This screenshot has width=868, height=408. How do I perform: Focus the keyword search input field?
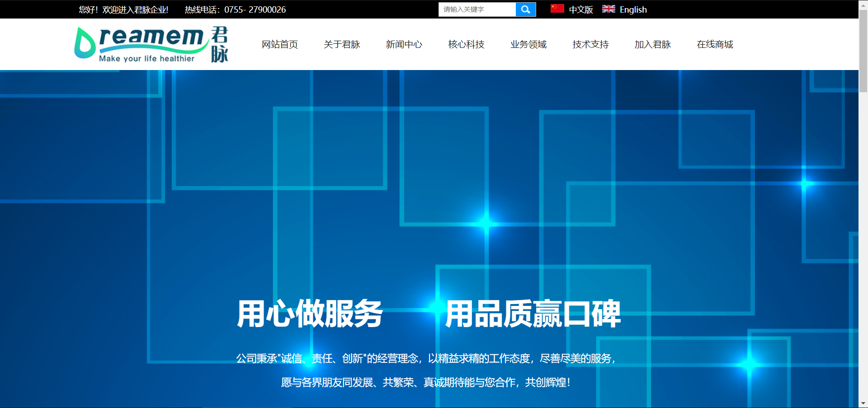[477, 9]
